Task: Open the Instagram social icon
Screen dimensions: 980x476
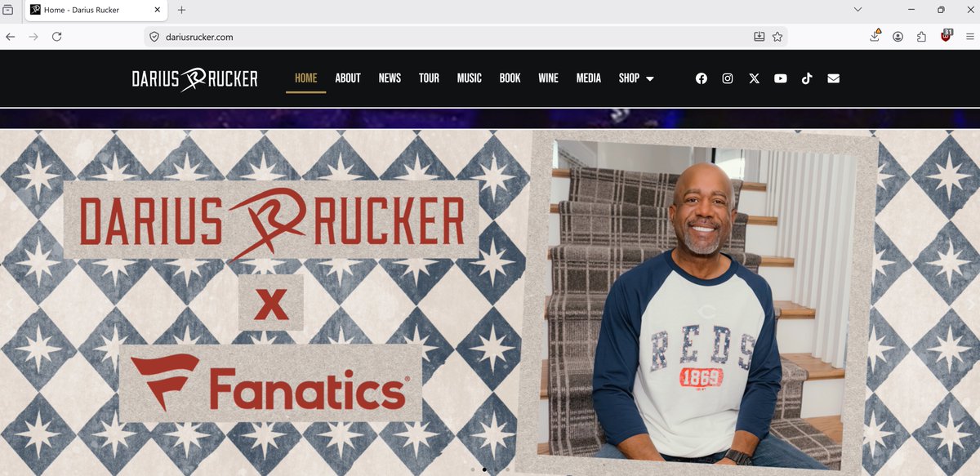Action: (x=728, y=78)
